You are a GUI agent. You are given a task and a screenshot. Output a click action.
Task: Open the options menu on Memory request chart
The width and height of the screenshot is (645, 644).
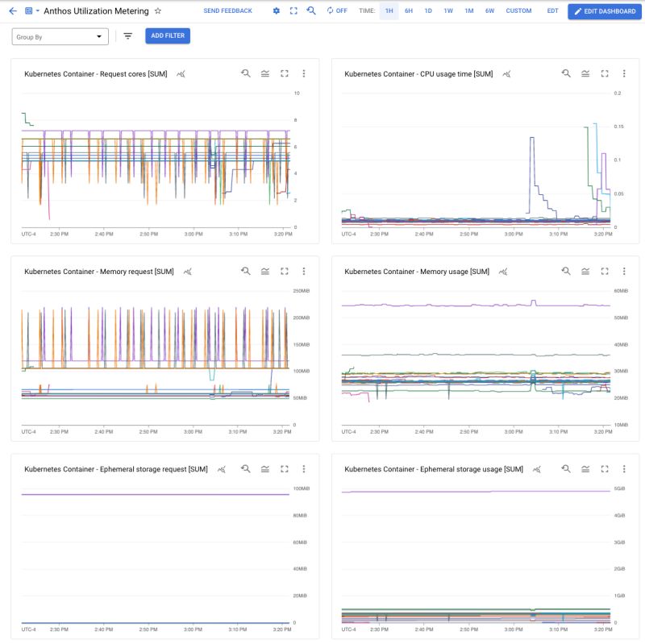[x=304, y=271]
